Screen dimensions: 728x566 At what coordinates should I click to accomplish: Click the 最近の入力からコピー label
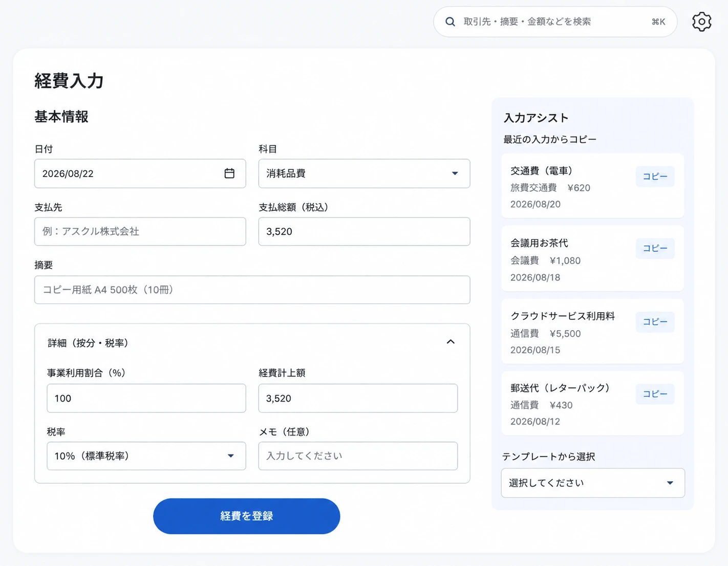tap(550, 139)
